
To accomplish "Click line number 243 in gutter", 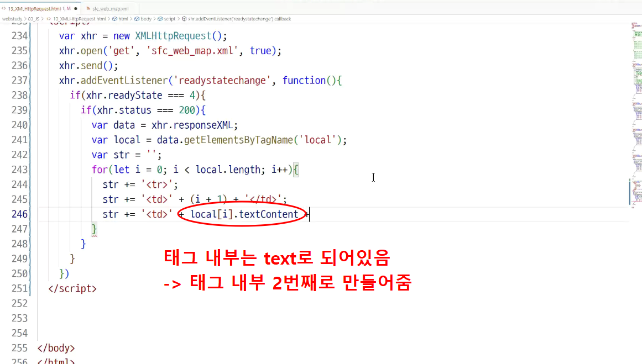I will coord(20,170).
